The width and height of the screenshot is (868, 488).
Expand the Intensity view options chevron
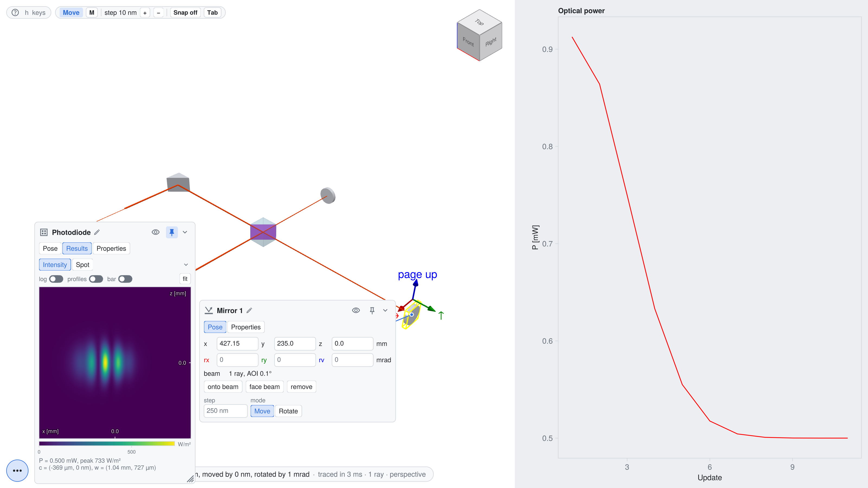[186, 265]
